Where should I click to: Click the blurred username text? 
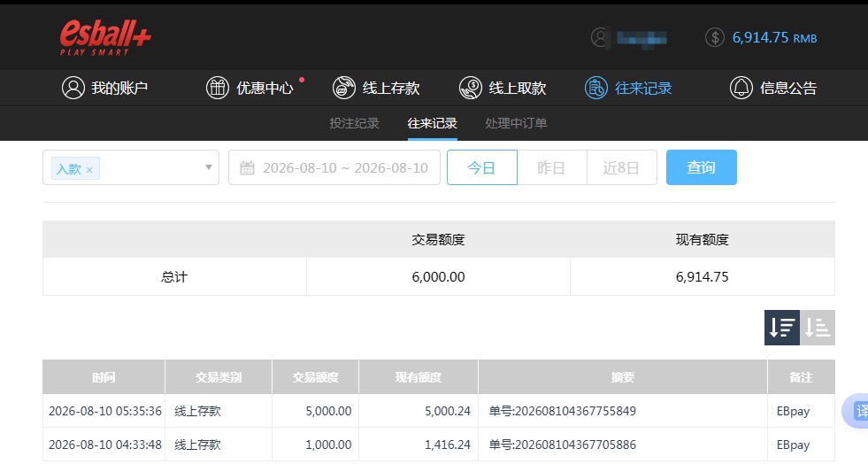641,38
